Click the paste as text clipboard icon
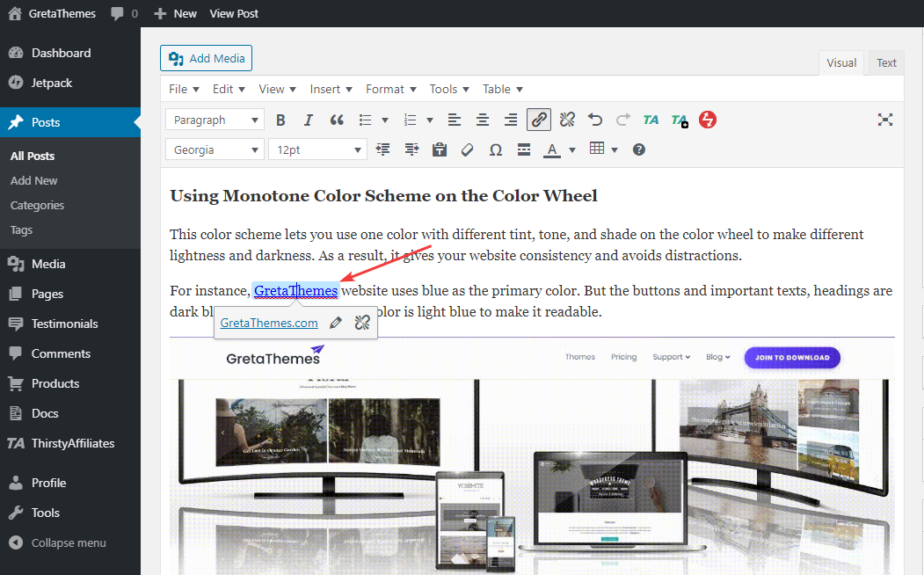This screenshot has height=575, width=924. (440, 149)
